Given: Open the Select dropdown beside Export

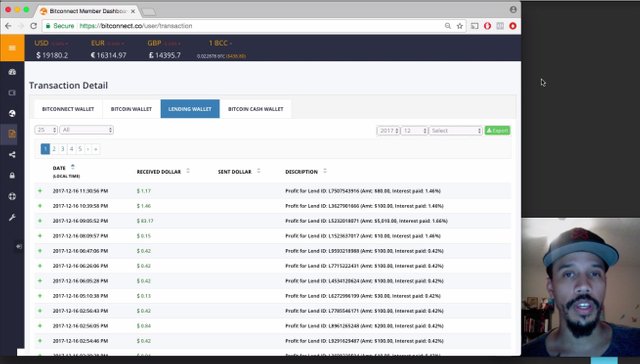Looking at the screenshot, I should click(456, 131).
